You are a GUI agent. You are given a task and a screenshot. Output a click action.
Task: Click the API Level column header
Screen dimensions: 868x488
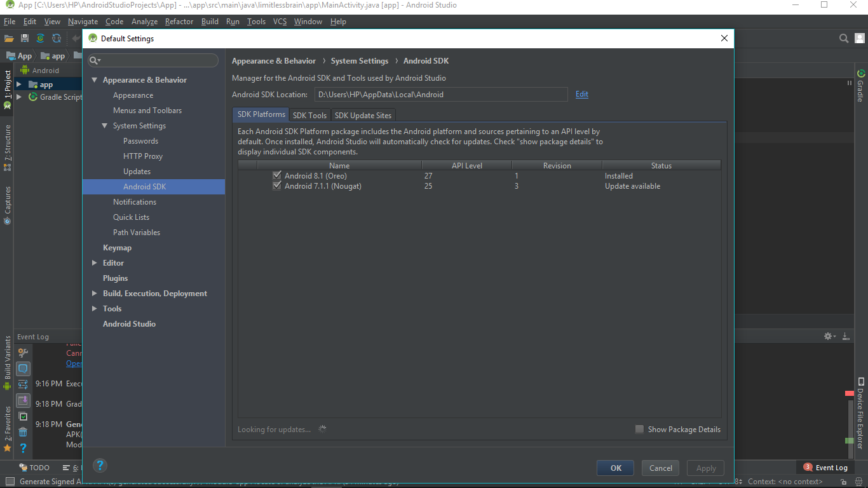click(467, 165)
